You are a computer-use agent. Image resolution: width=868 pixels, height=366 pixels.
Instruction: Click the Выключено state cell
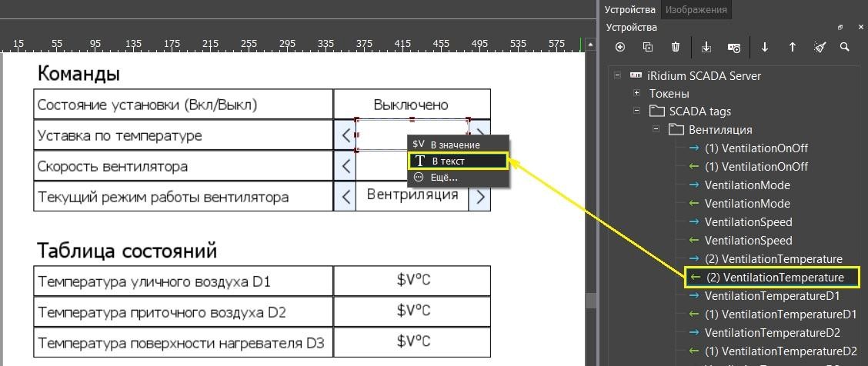click(x=411, y=105)
